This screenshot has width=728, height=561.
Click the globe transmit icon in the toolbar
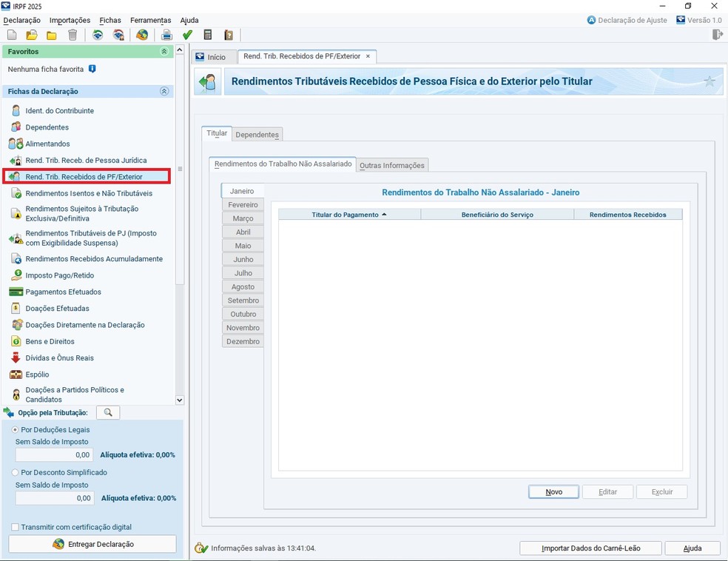(x=142, y=35)
